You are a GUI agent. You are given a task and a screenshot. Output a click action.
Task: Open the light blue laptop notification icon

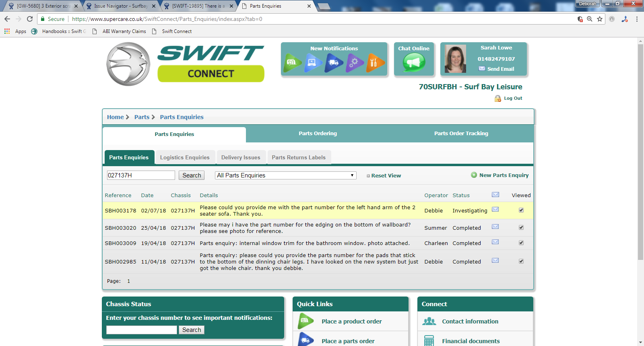313,62
